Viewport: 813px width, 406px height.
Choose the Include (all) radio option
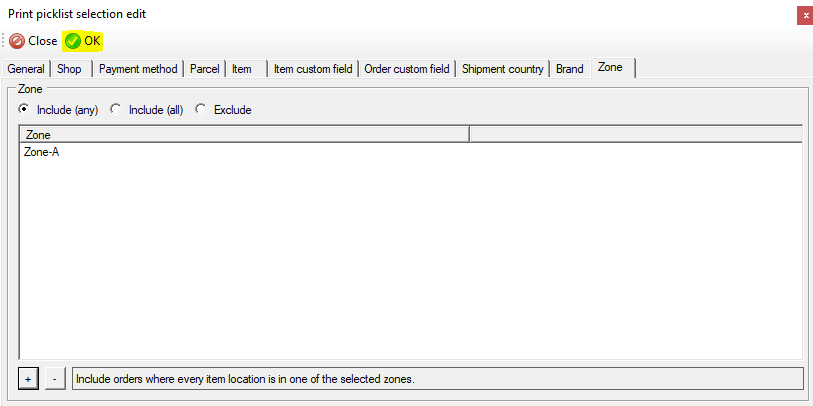coord(116,110)
